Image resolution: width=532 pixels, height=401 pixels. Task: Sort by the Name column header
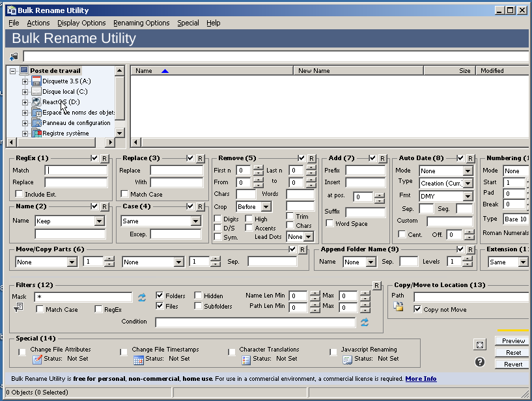click(212, 70)
